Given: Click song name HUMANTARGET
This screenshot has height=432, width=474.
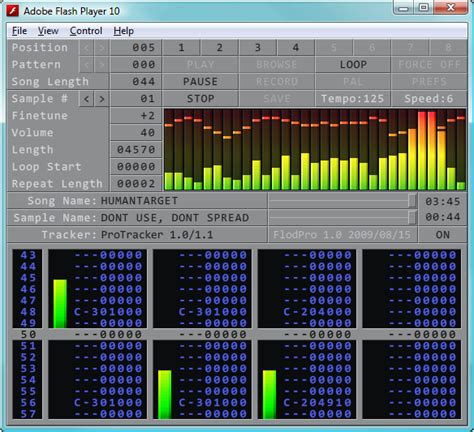Looking at the screenshot, I should point(139,201).
